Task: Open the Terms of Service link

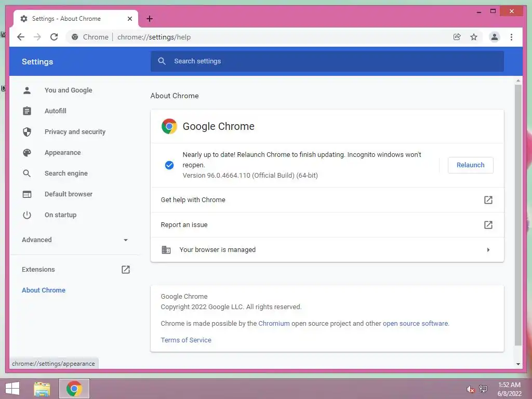Action: tap(186, 340)
